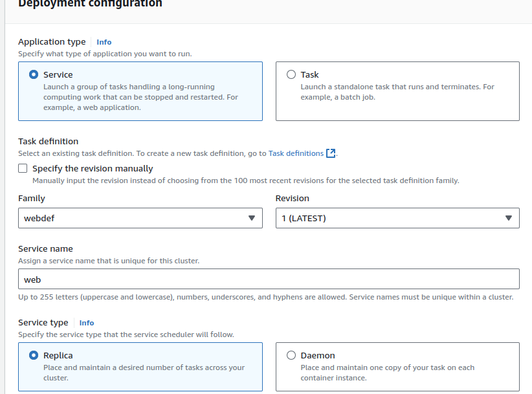The height and width of the screenshot is (394, 532).
Task: Click the Family dropdown arrow icon
Action: click(x=252, y=218)
